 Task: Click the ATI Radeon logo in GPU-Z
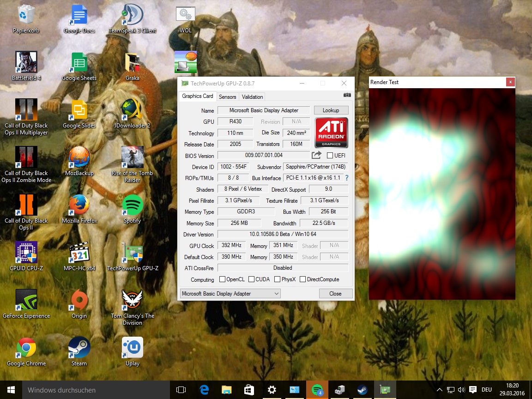click(x=331, y=133)
